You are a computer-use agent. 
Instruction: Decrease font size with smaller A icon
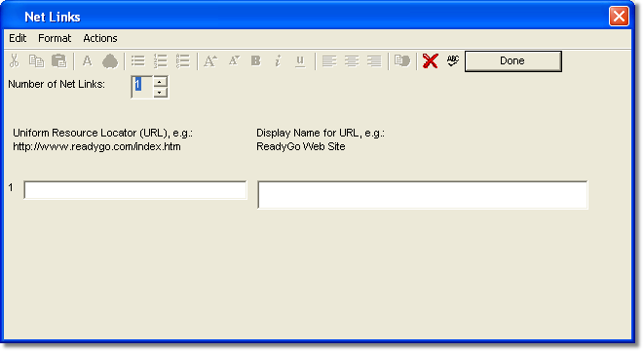coord(234,60)
